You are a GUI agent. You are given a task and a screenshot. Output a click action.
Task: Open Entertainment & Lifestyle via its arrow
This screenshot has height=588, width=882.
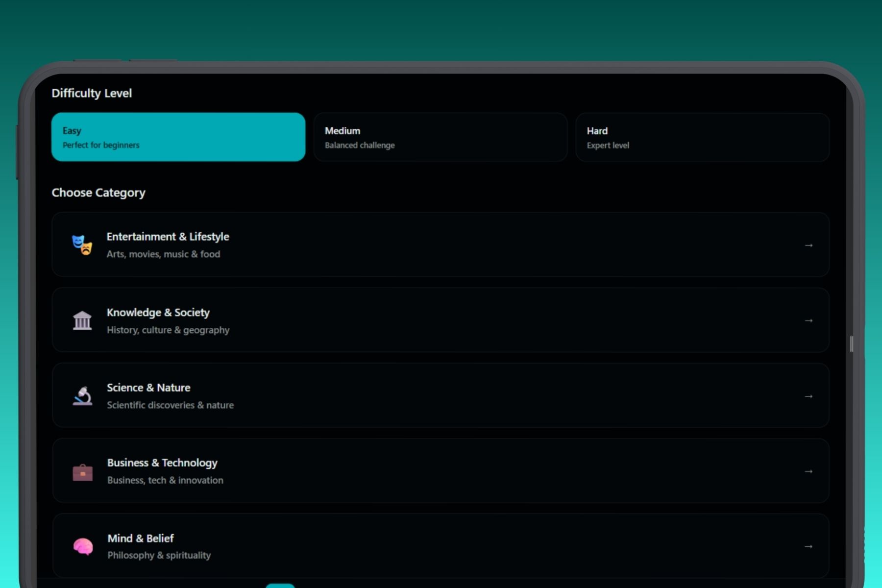click(808, 245)
